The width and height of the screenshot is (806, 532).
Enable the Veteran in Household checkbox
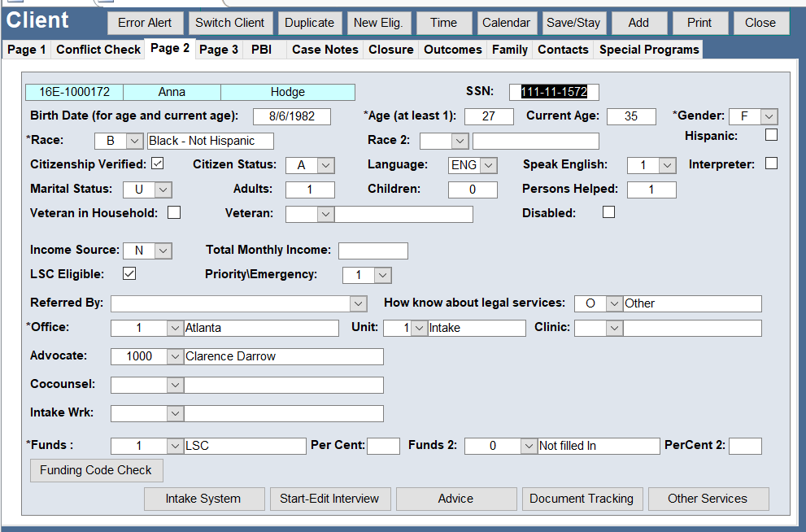pos(174,213)
